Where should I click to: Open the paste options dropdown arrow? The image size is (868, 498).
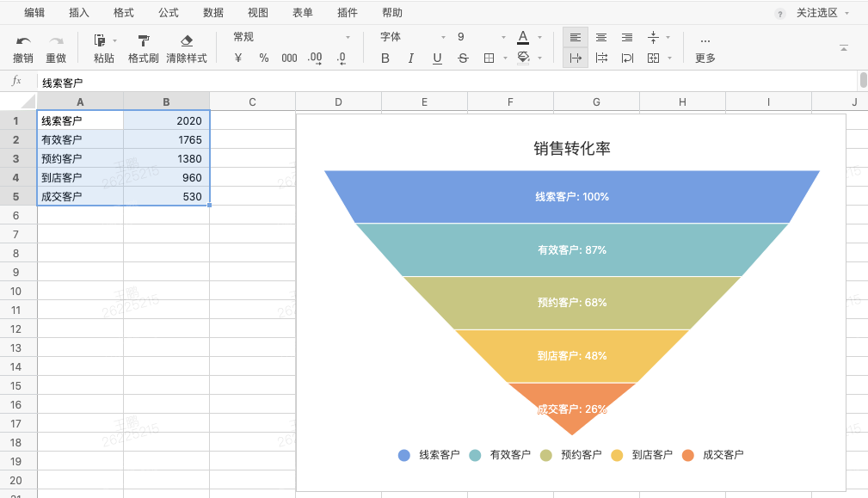(x=114, y=40)
